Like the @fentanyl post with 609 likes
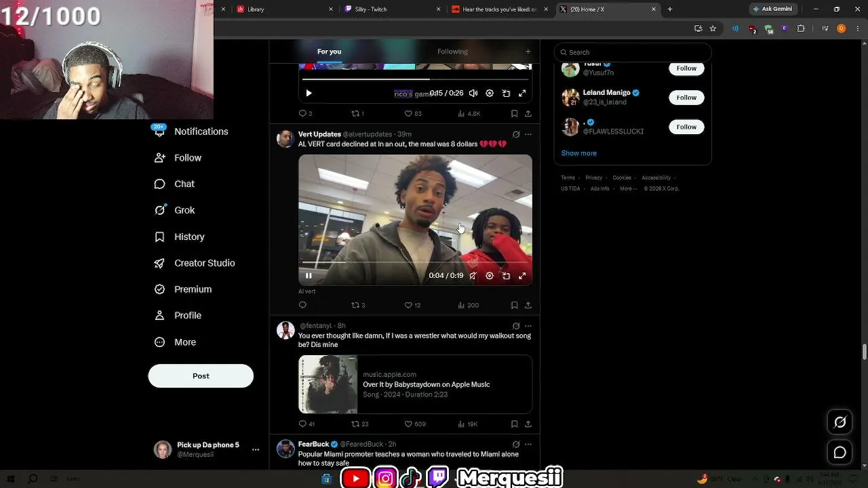This screenshot has width=868, height=488. tap(415, 424)
